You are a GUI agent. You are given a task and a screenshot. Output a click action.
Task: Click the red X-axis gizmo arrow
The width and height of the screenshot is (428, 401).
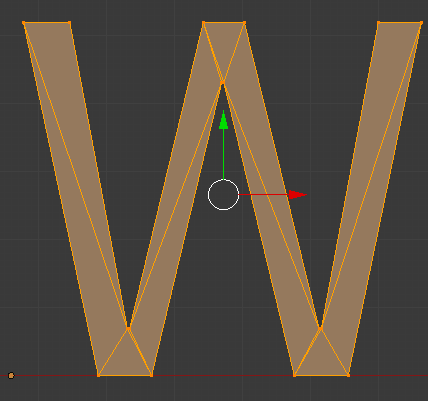coord(297,195)
